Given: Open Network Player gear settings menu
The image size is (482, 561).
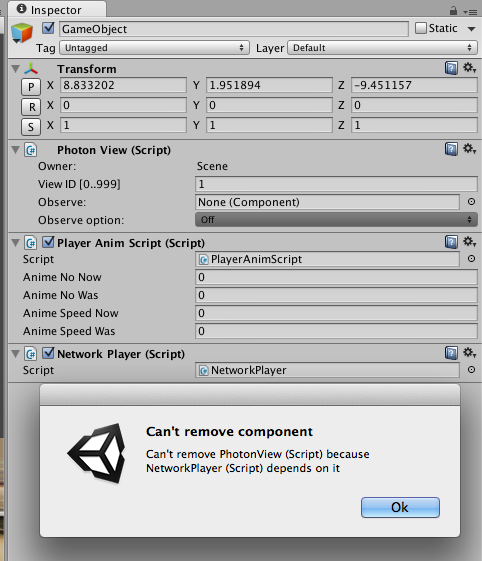Looking at the screenshot, I should pos(470,352).
